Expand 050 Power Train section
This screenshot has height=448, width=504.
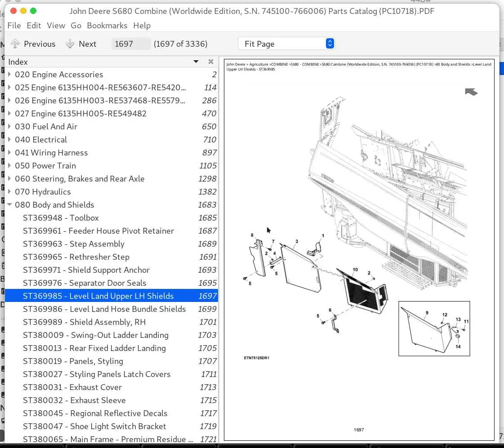pyautogui.click(x=9, y=166)
